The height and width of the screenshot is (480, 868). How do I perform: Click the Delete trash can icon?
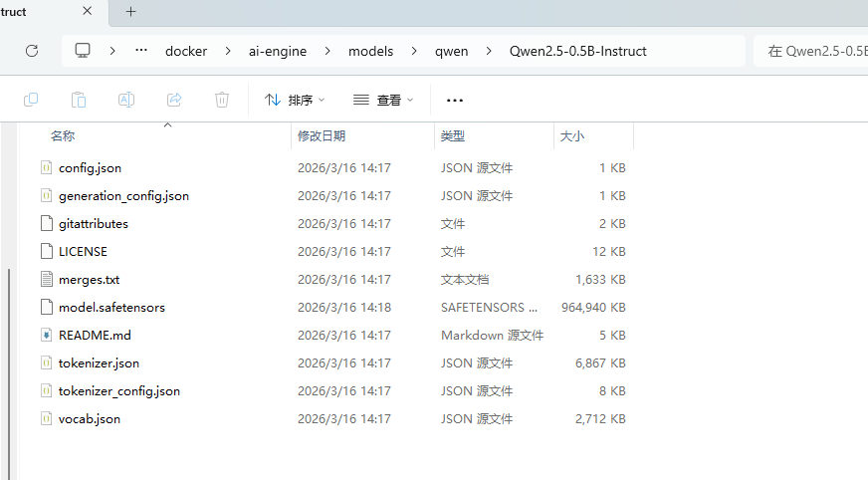tap(222, 100)
